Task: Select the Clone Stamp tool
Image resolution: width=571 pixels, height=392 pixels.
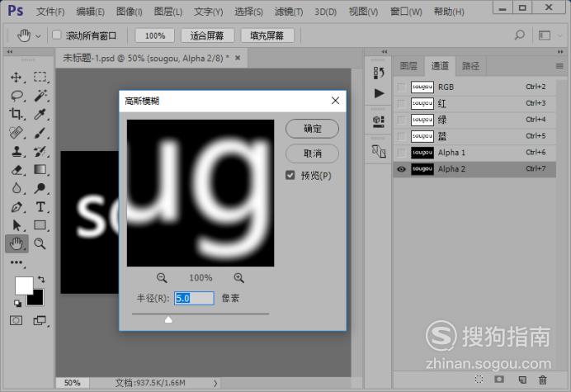Action: pyautogui.click(x=17, y=151)
